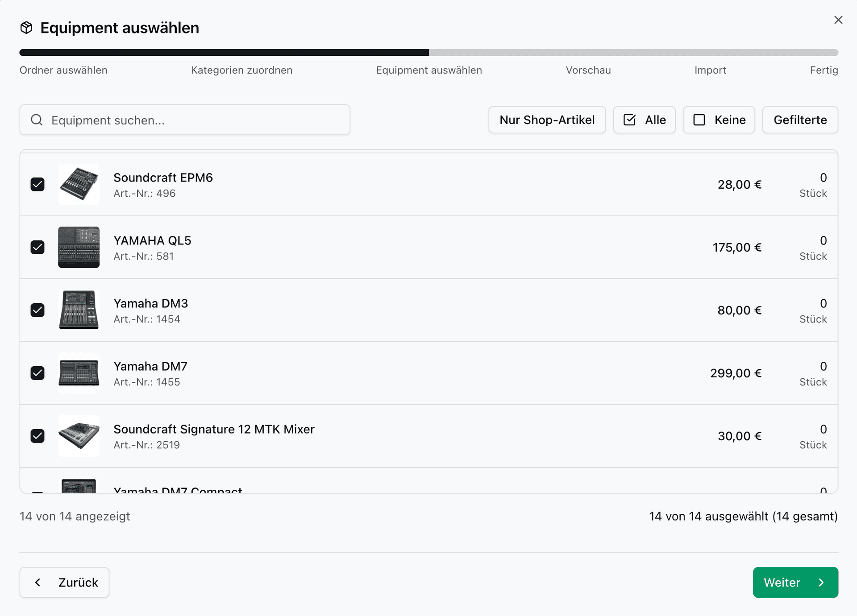This screenshot has height=616, width=857.
Task: Open the YAMAHA QL5 product thumbnail
Action: 79,247
